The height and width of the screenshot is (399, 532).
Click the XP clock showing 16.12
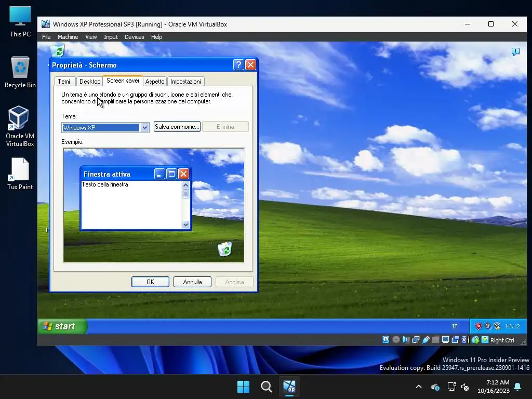pyautogui.click(x=512, y=326)
